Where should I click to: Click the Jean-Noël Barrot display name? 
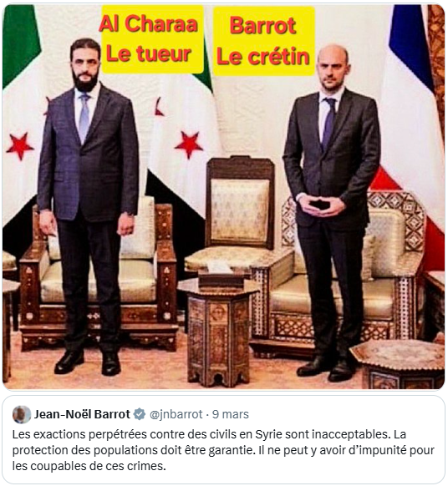tap(82, 414)
